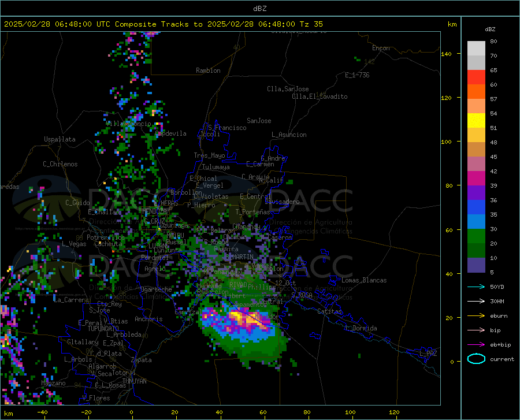
Task: Click the 'Lomas_Blancas' map label
Action: (364, 280)
